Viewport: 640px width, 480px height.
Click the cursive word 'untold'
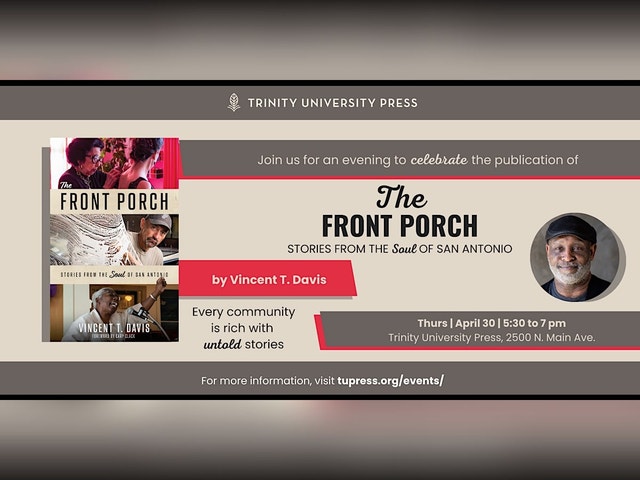[222, 344]
